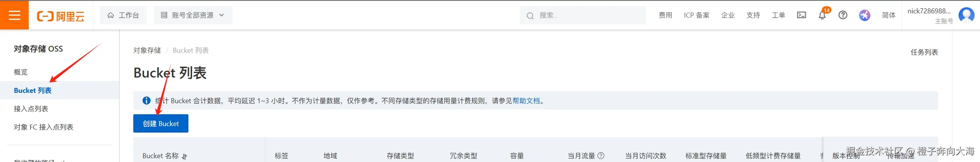This screenshot has width=980, height=162.
Task: Open help via the question mark icon
Action: [843, 15]
